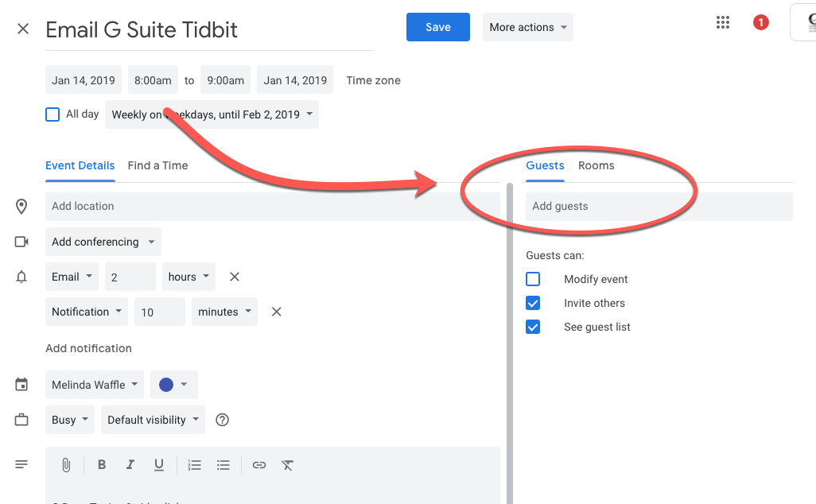Change the Email notification type dropdown
The image size is (816, 504).
72,277
